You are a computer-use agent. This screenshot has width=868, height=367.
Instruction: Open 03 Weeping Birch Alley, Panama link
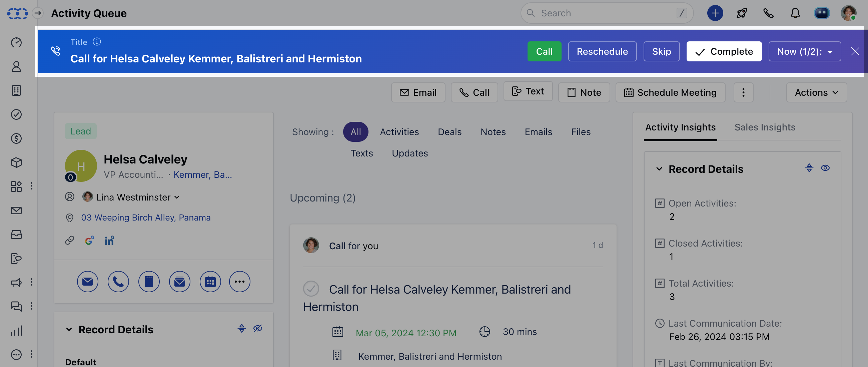(146, 218)
